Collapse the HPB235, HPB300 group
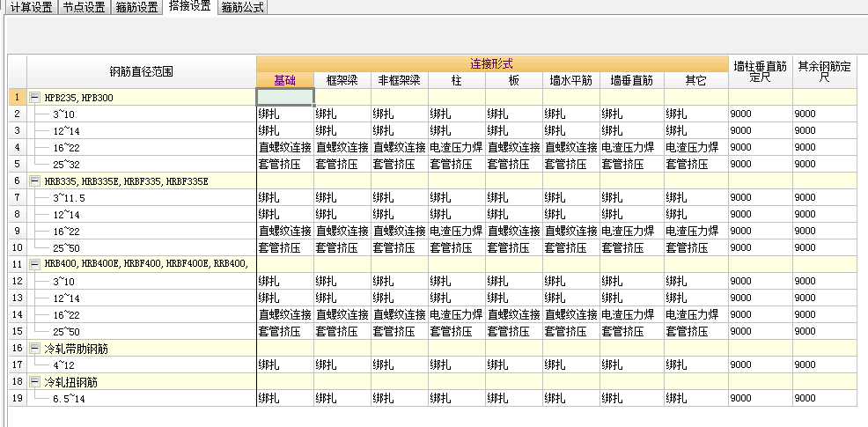 point(35,98)
